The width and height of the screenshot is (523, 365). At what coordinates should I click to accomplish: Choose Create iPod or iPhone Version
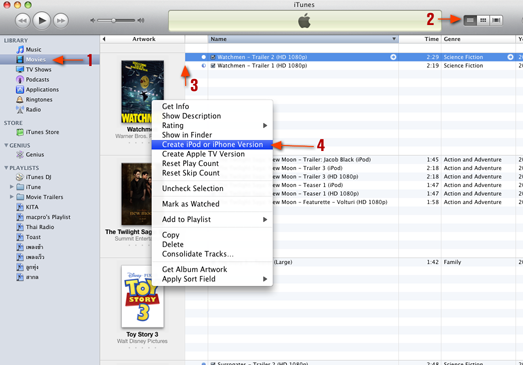(x=212, y=144)
